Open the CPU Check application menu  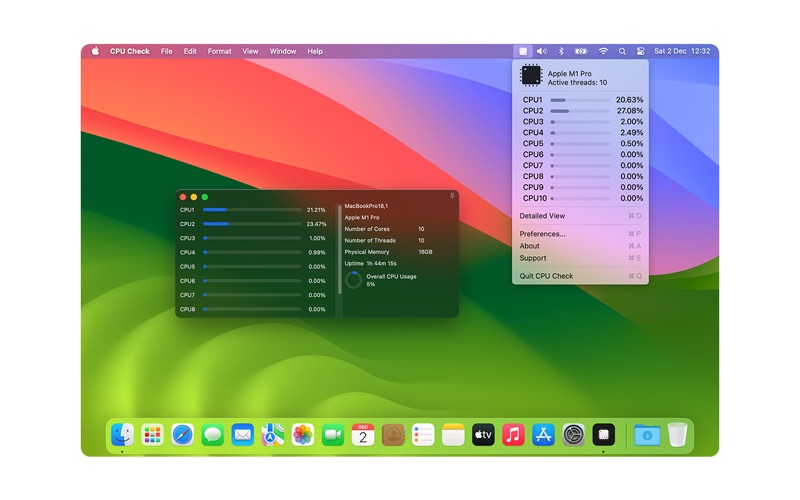tap(130, 51)
